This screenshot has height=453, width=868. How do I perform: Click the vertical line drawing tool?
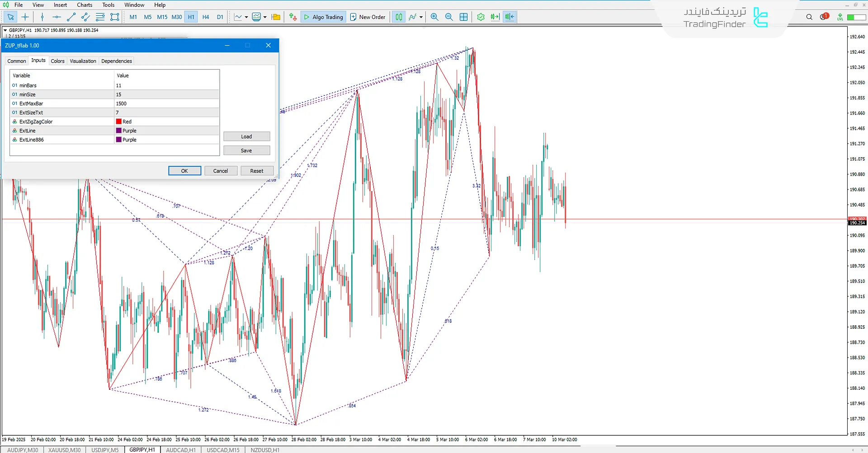tap(42, 17)
